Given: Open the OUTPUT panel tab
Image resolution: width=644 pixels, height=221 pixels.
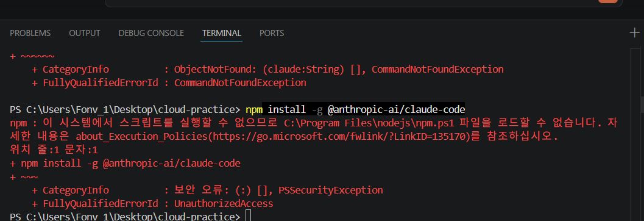Looking at the screenshot, I should pos(84,33).
